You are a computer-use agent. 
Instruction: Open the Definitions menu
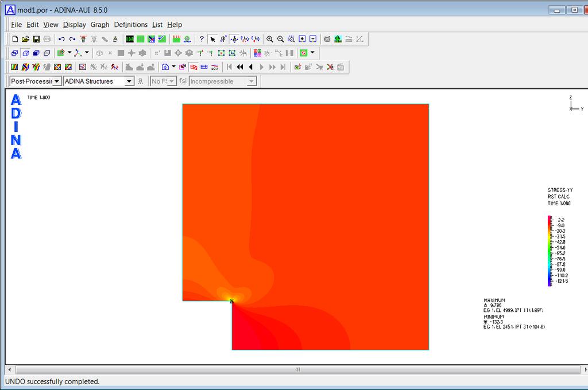pyautogui.click(x=131, y=25)
